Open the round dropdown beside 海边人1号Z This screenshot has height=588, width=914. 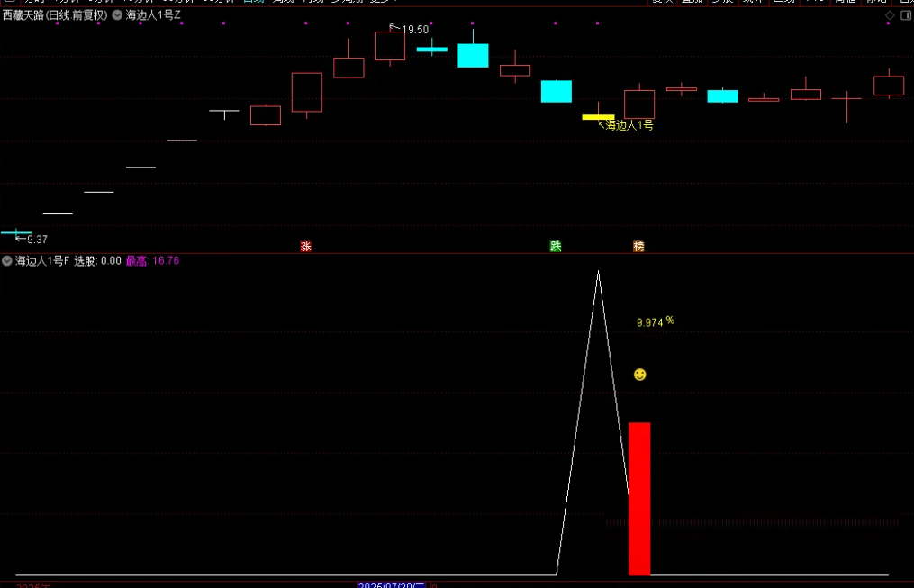pos(117,15)
